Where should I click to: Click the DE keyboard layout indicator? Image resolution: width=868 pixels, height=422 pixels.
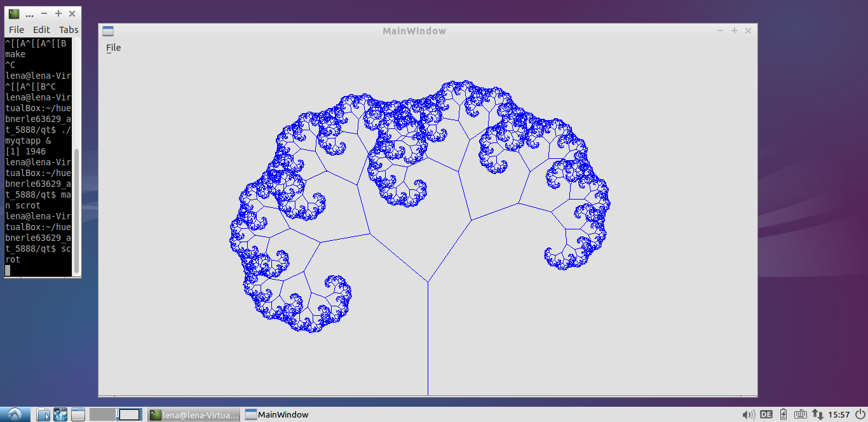[766, 415]
